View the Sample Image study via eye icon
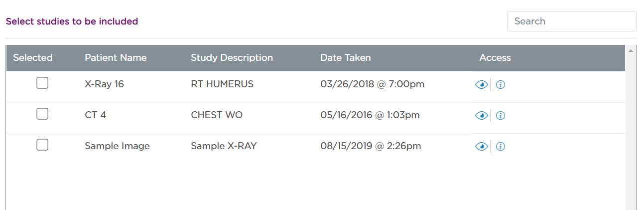644x210 pixels. pos(481,147)
